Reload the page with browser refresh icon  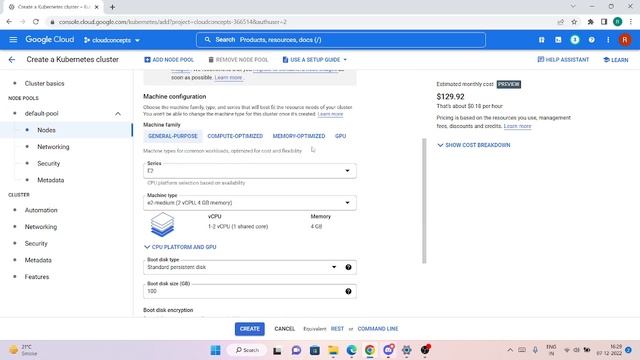(36, 22)
